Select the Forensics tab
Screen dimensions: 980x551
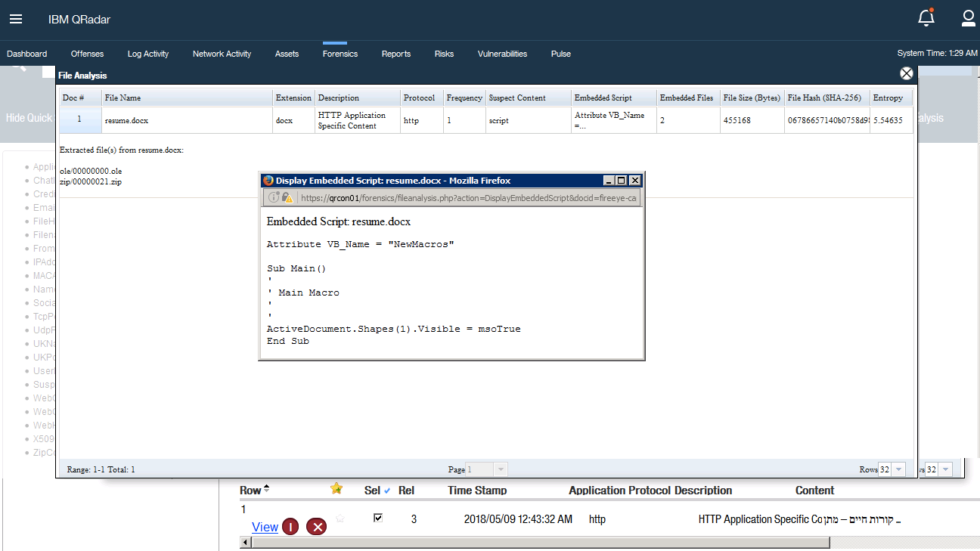pyautogui.click(x=340, y=54)
